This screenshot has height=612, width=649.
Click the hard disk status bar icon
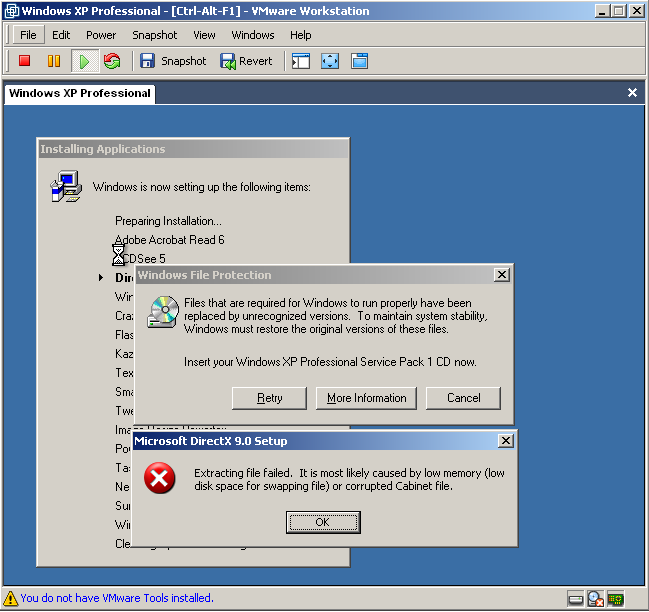click(575, 599)
